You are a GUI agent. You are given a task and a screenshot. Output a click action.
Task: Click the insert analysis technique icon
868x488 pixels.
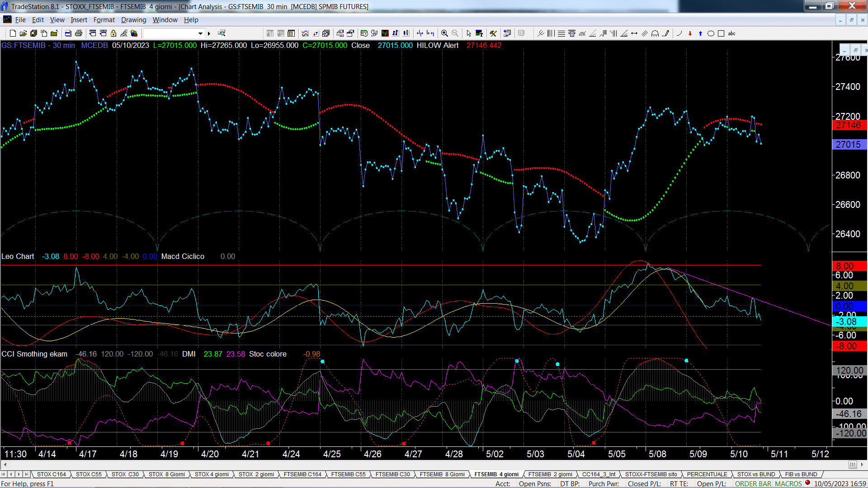pos(305,33)
